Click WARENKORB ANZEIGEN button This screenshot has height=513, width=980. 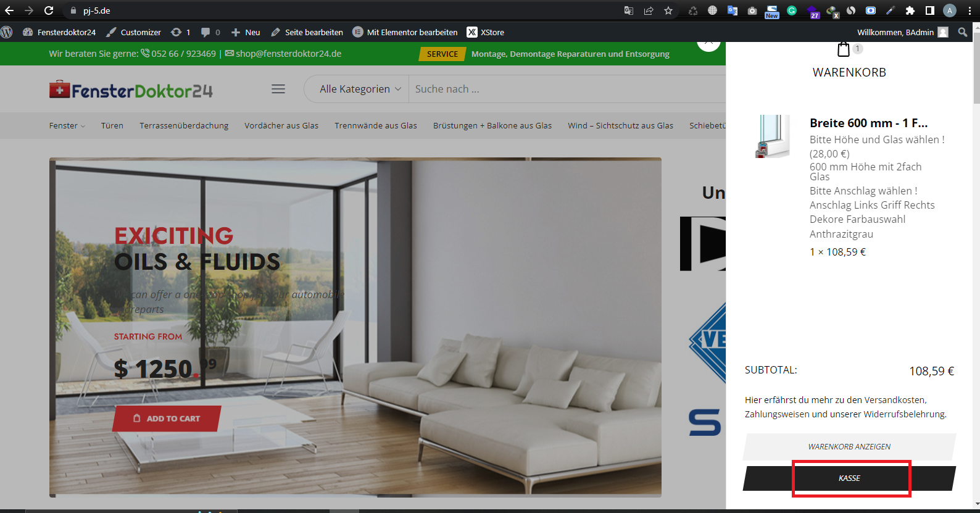pos(849,446)
